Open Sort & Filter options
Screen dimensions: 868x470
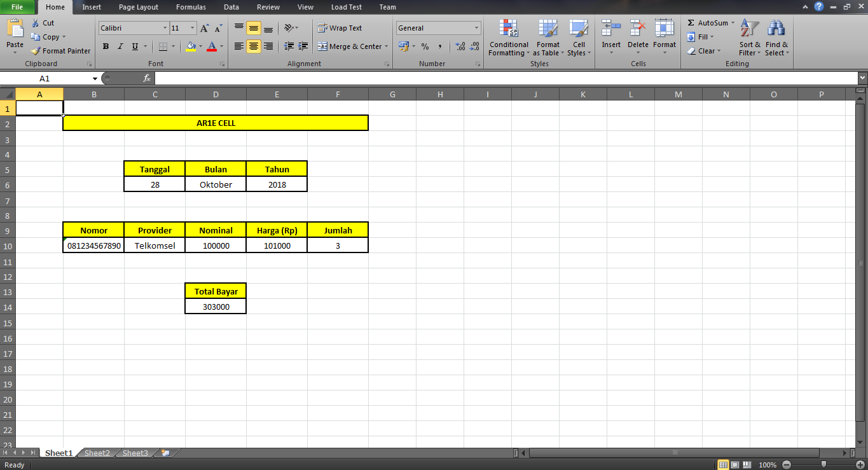(x=750, y=38)
